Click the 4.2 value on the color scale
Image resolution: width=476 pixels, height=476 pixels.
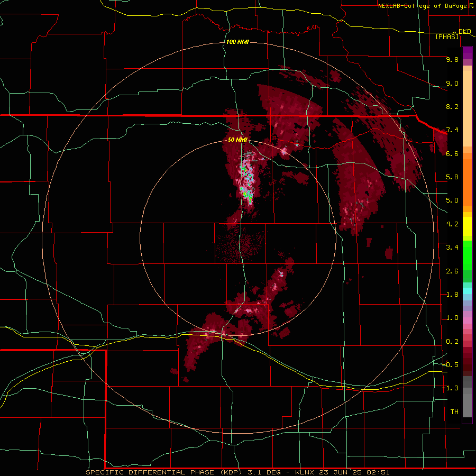452,224
